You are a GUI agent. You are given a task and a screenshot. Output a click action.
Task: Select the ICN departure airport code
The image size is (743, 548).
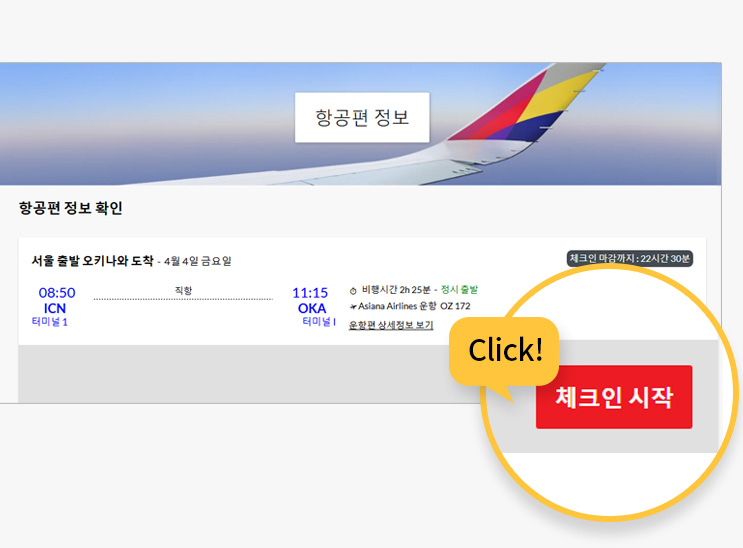point(54,308)
